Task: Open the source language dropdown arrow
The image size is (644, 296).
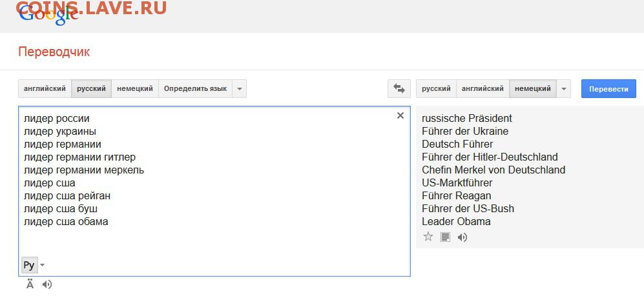Action: coord(240,88)
